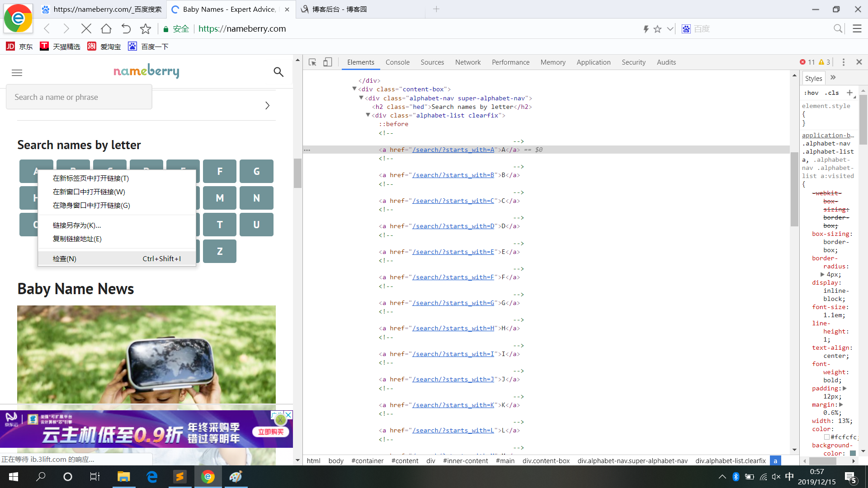Open the Sublime Text taskbar icon
Viewport: 868px width, 488px height.
pyautogui.click(x=179, y=477)
